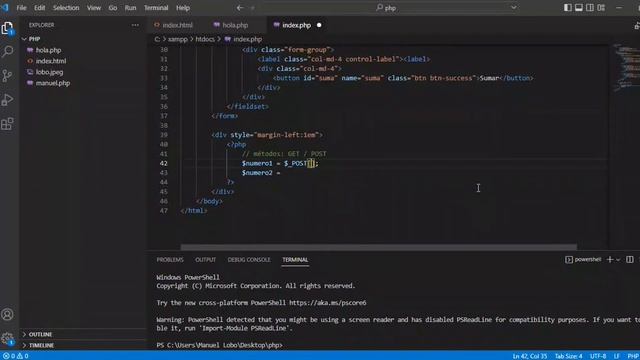
Task: Open the Source Control view
Action: pyautogui.click(x=7, y=76)
